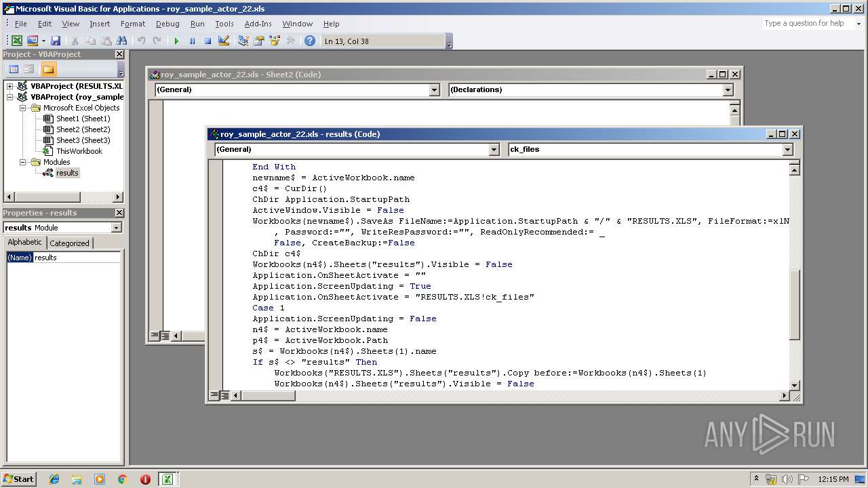Save the workbook with the floppy disk icon
This screenshot has height=488, width=868.
(x=56, y=41)
